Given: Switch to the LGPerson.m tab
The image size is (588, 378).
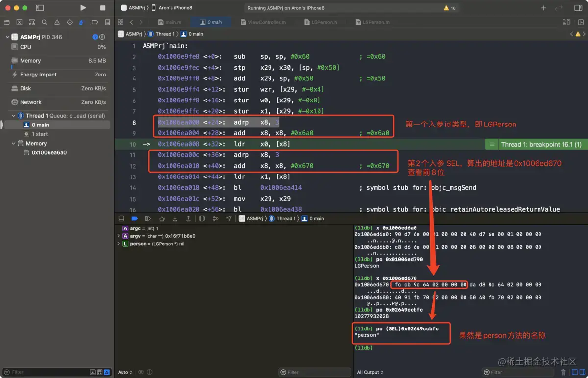Looking at the screenshot, I should point(372,22).
